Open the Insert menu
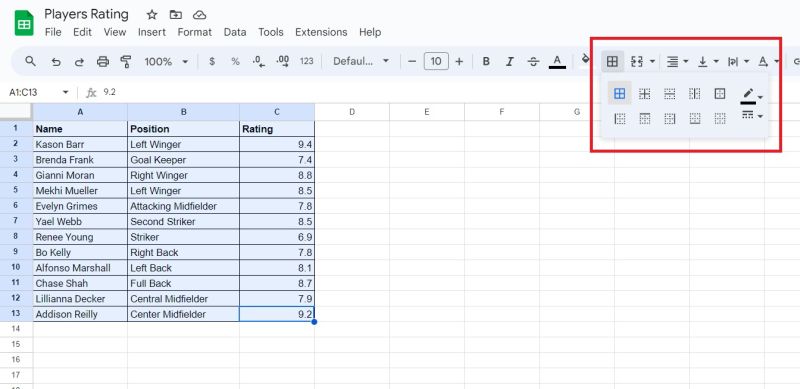Screen dimensions: 800x389 [152, 32]
